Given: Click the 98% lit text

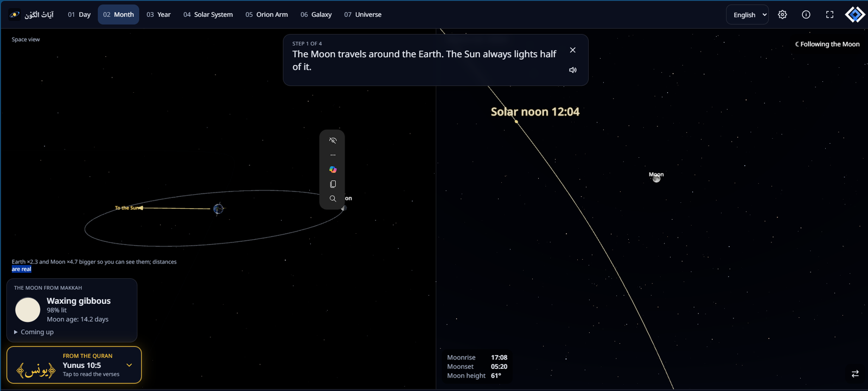Looking at the screenshot, I should click(56, 310).
